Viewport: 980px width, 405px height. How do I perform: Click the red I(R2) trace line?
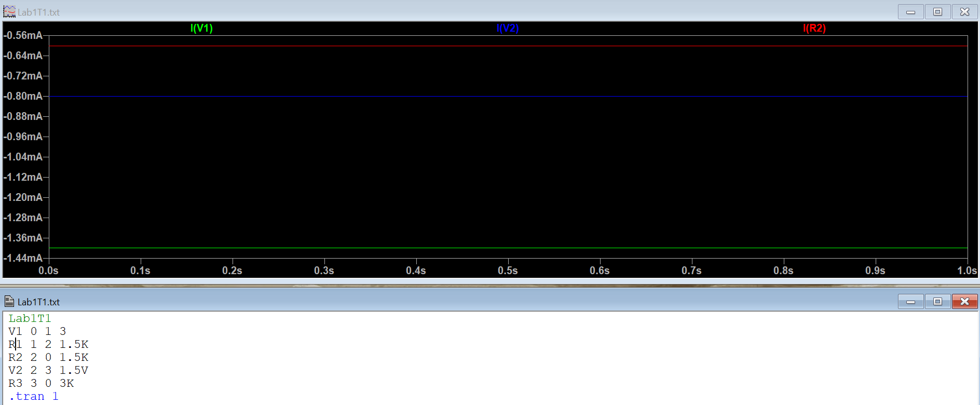508,46
